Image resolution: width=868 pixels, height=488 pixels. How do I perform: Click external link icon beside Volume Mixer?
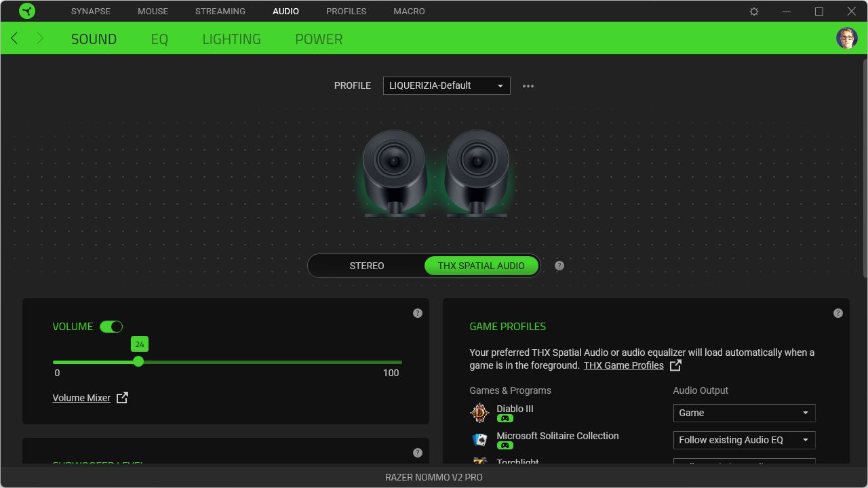tap(122, 398)
